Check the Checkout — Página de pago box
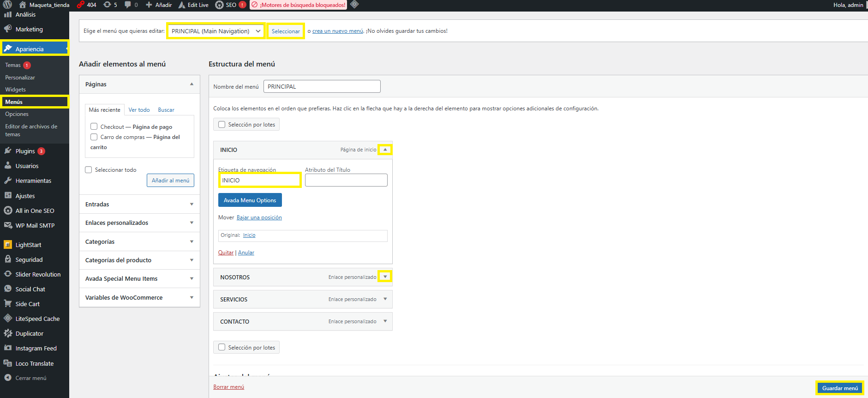 pos(94,127)
